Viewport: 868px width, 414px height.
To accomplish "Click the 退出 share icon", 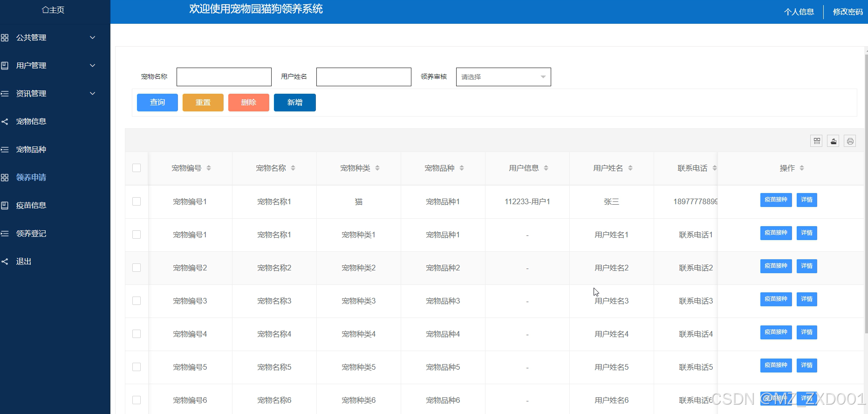I will point(5,262).
